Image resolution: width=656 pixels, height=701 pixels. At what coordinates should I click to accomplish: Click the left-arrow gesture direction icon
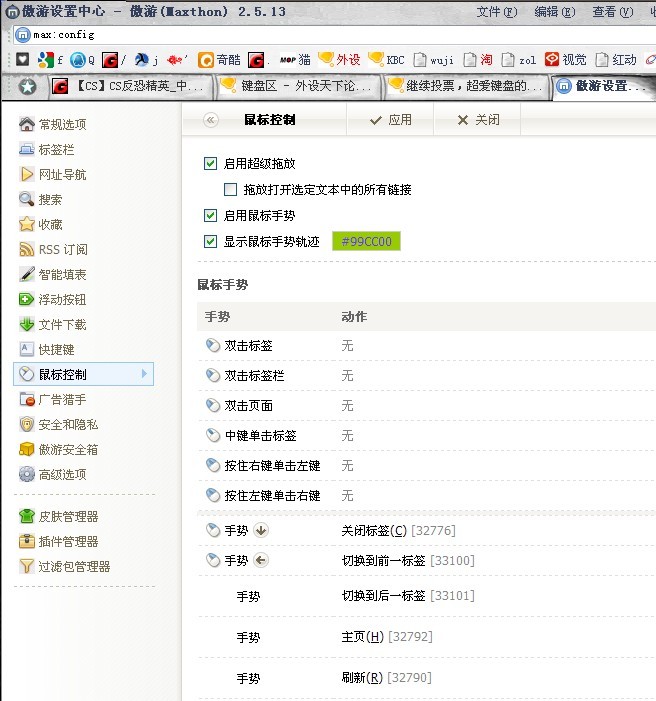[x=261, y=560]
